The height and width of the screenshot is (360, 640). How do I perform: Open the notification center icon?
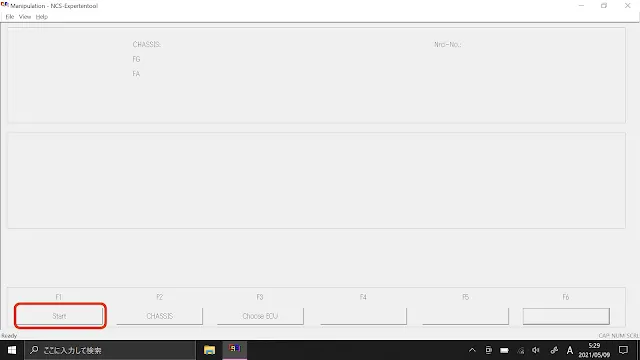(623, 350)
